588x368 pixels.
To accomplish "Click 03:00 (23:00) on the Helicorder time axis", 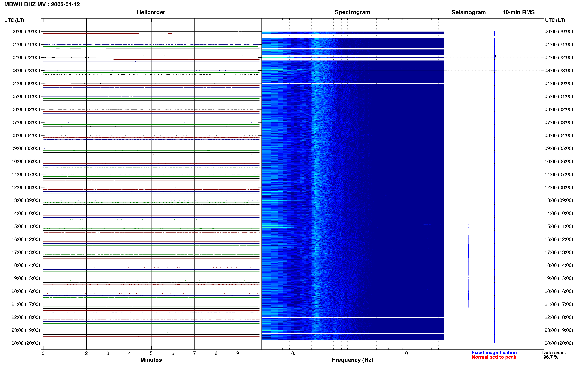I will click(x=26, y=71).
